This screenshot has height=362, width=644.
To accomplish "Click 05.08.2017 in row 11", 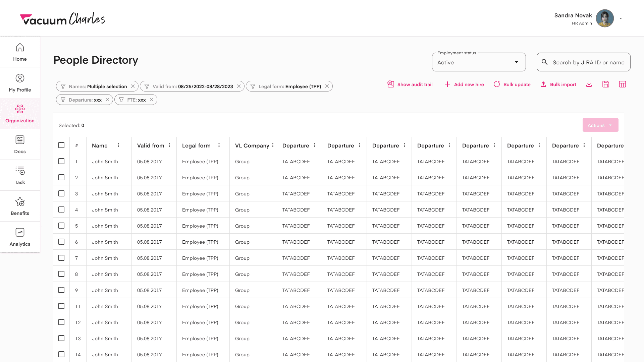I will 150,306.
